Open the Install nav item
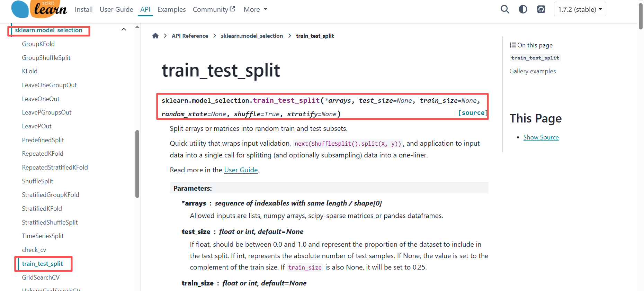 point(84,9)
